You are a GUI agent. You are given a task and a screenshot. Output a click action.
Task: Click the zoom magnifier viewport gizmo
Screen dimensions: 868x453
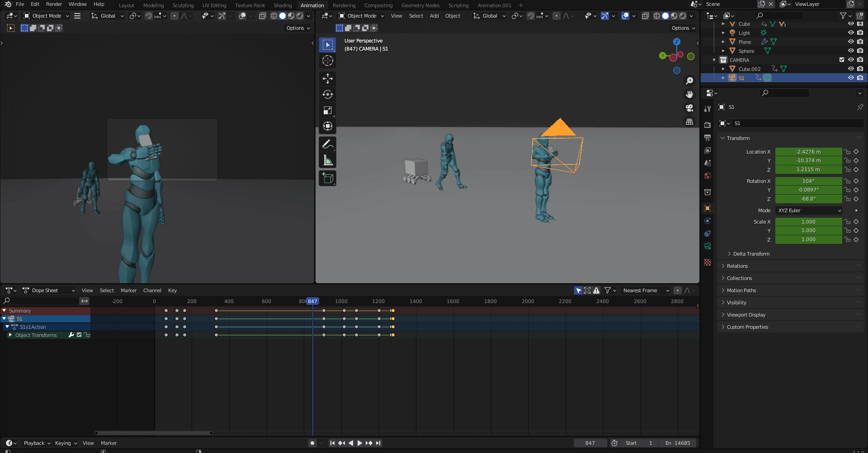click(689, 81)
